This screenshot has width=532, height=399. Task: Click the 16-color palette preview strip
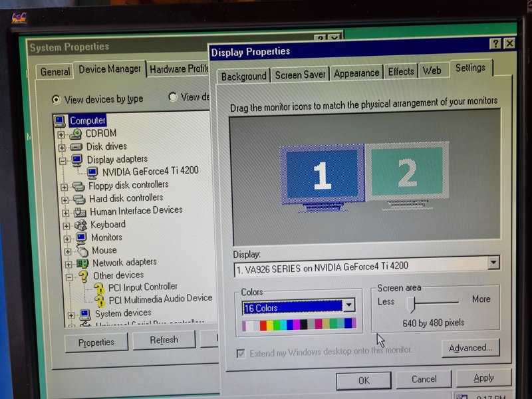coord(299,325)
